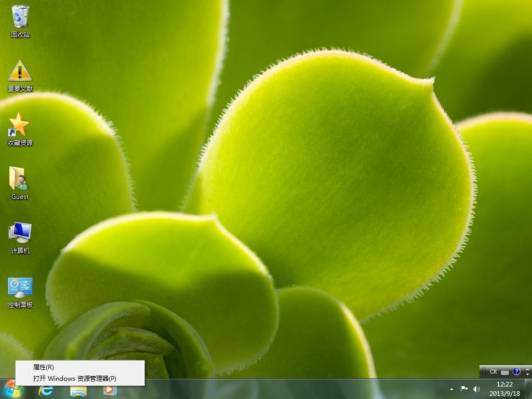Show hidden tray icons arrow
532x399 pixels.
451,389
